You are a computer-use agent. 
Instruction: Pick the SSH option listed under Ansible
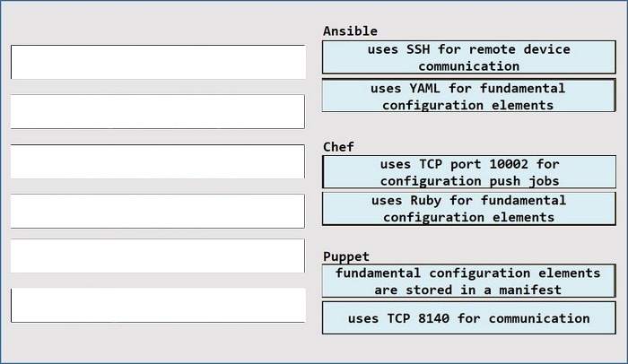pyautogui.click(x=469, y=56)
